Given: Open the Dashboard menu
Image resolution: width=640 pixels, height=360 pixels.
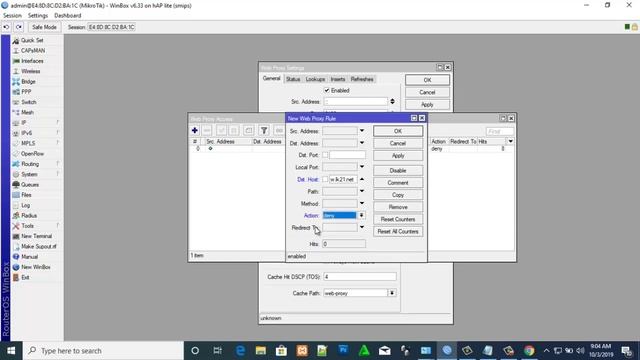Looking at the screenshot, I should [68, 16].
